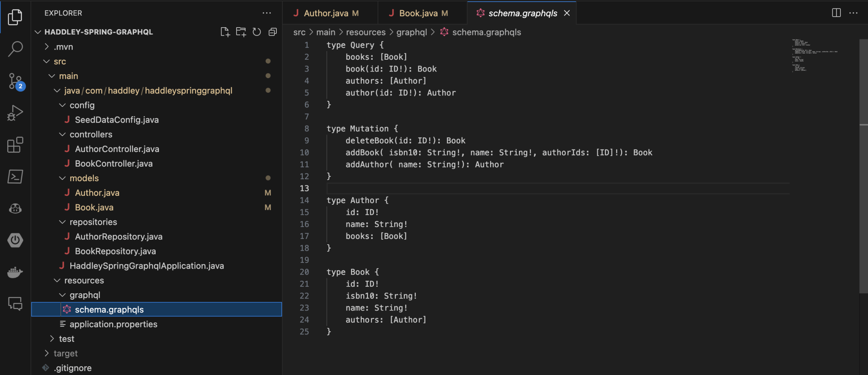Image resolution: width=868 pixels, height=375 pixels.
Task: Switch to the Author.java tab
Action: (326, 13)
